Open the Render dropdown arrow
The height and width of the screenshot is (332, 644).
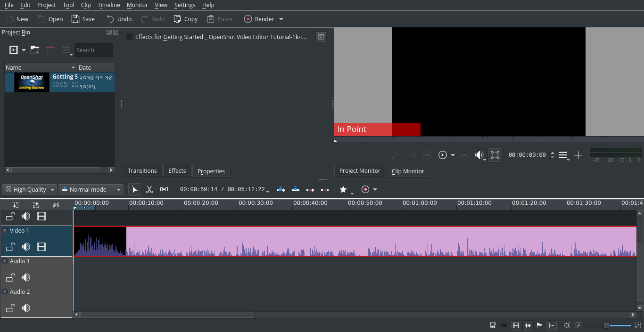tap(281, 19)
